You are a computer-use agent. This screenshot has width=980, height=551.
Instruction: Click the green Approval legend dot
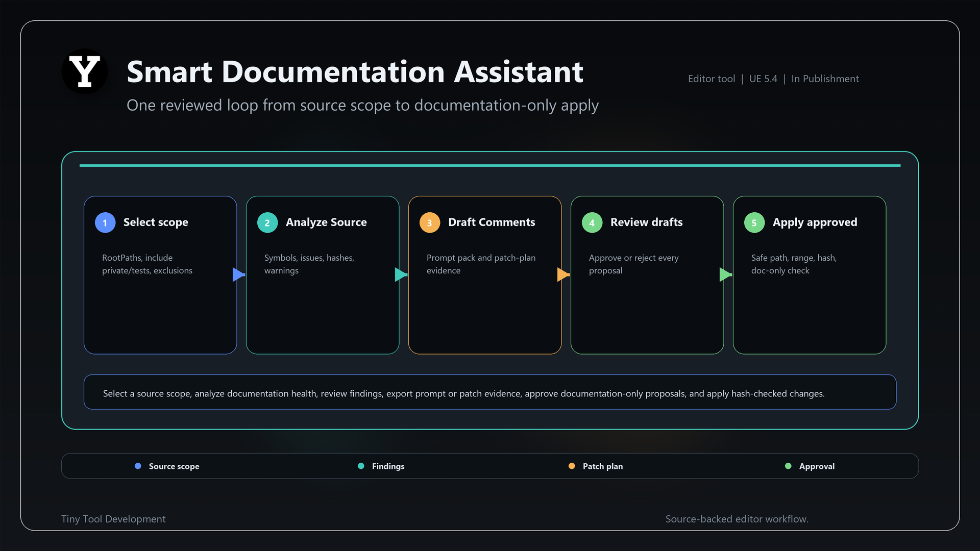(x=788, y=466)
